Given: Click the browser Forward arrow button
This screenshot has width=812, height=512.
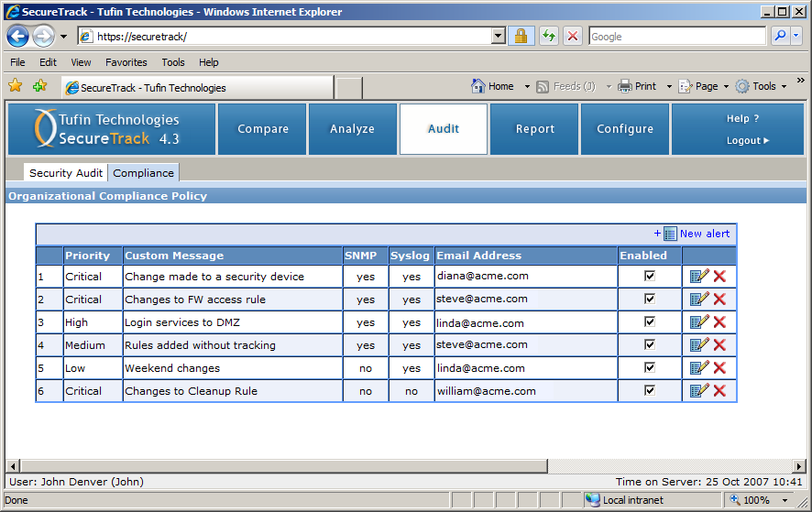Looking at the screenshot, I should point(43,37).
